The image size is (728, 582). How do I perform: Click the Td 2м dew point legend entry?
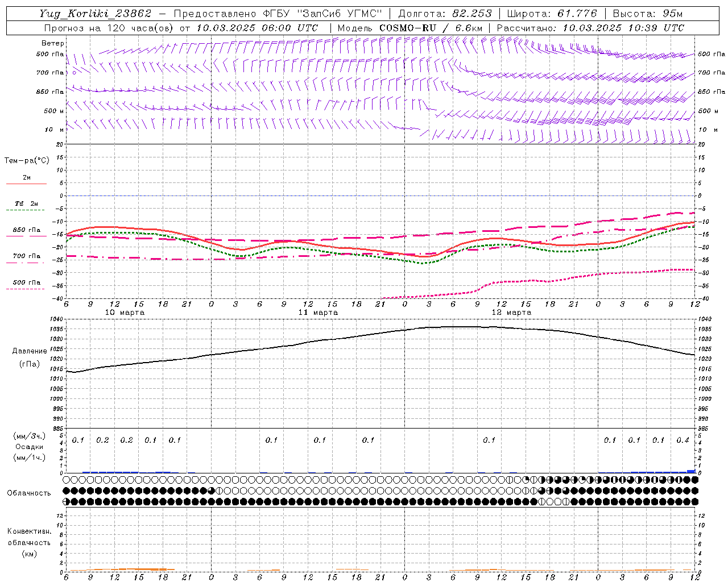27,203
